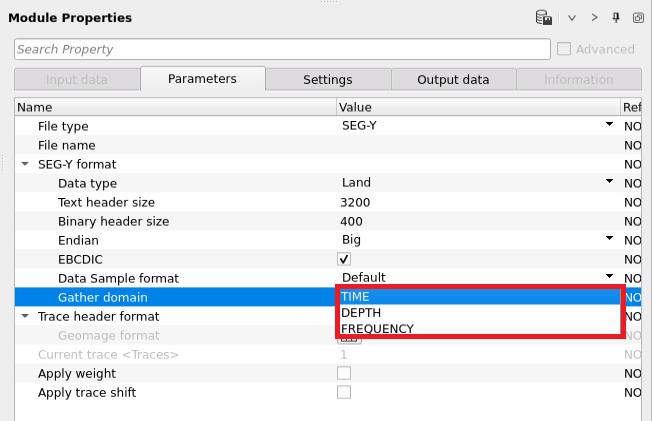This screenshot has width=652, height=421.
Task: Enable the Apply trace shift checkbox
Action: coord(344,392)
